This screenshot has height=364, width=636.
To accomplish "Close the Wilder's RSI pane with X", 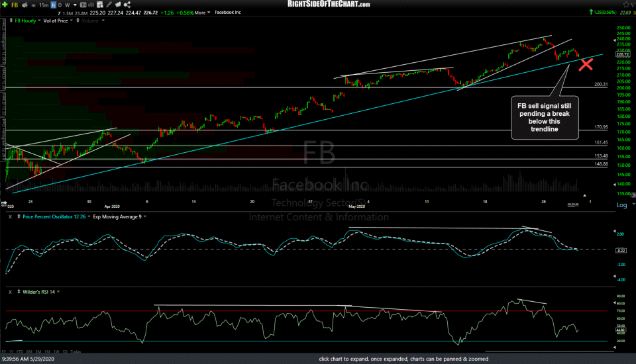I will click(x=11, y=292).
